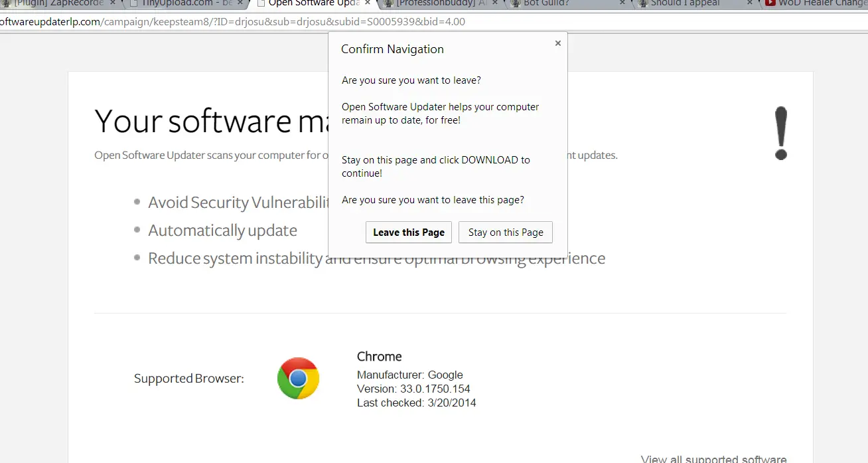Select the Should I appeal tab
This screenshot has width=868, height=463.
(x=684, y=3)
